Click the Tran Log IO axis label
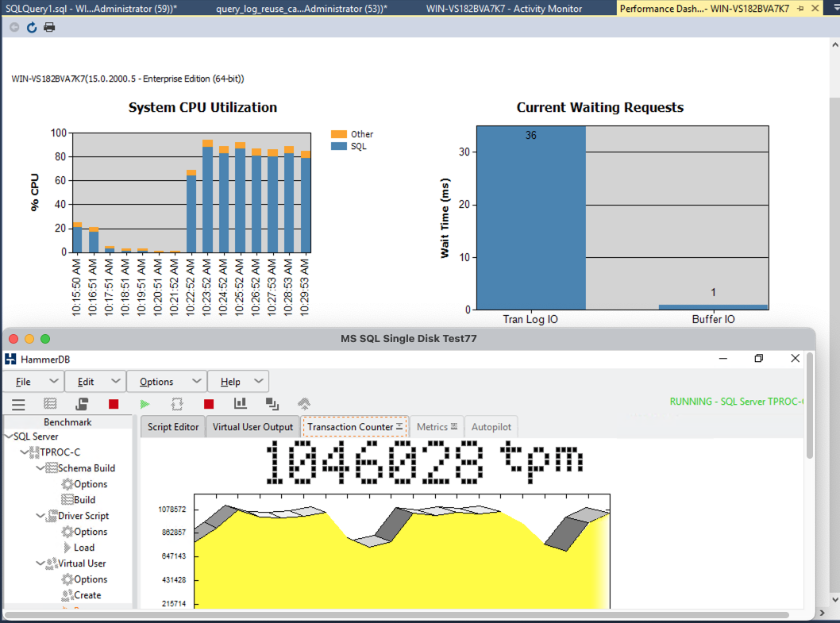The width and height of the screenshot is (840, 623). 530,319
